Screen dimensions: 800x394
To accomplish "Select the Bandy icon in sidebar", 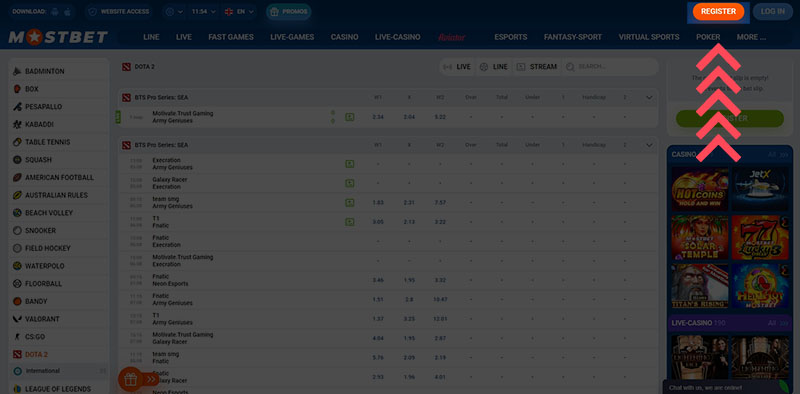I will (x=17, y=301).
